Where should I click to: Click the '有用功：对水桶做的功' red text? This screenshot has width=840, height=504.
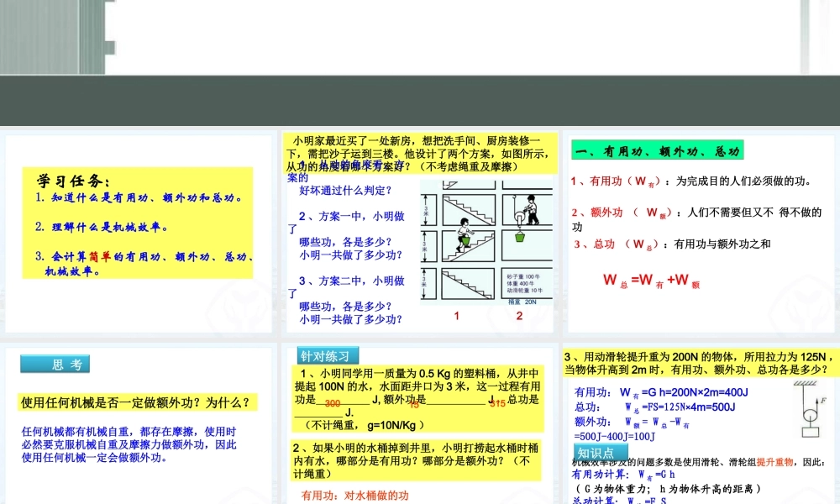[x=354, y=496]
